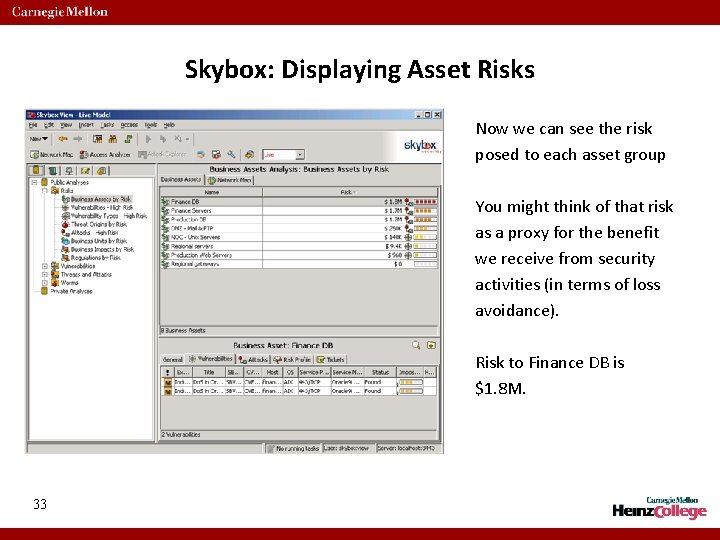Open the Edit menu
The height and width of the screenshot is (540, 720).
pyautogui.click(x=49, y=125)
